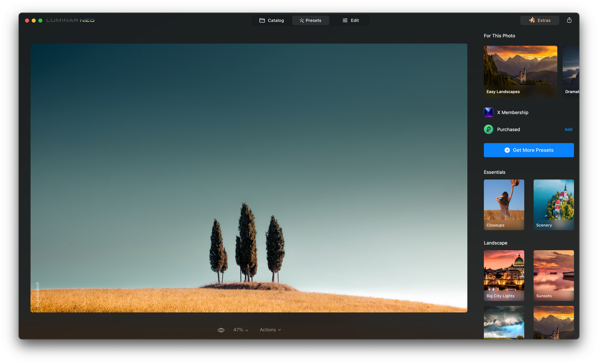Click the cypress trees photo in canvas
This screenshot has width=598, height=364.
tap(248, 178)
